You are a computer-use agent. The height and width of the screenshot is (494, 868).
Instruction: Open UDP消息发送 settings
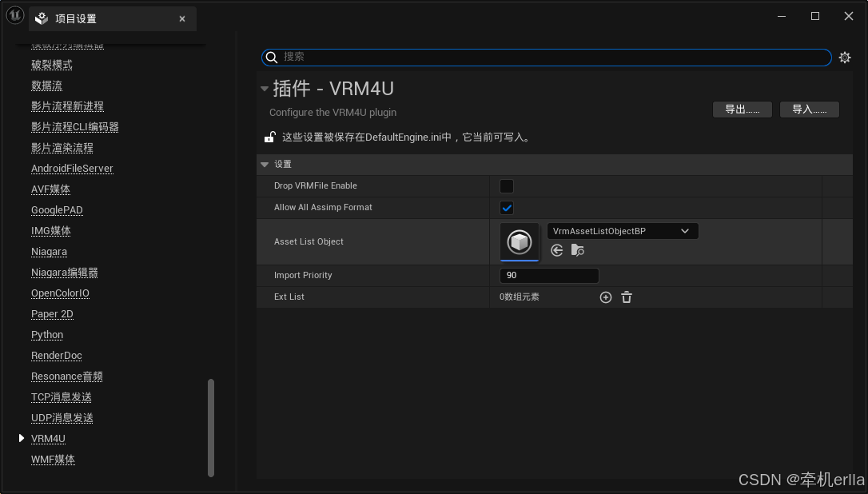(x=62, y=417)
